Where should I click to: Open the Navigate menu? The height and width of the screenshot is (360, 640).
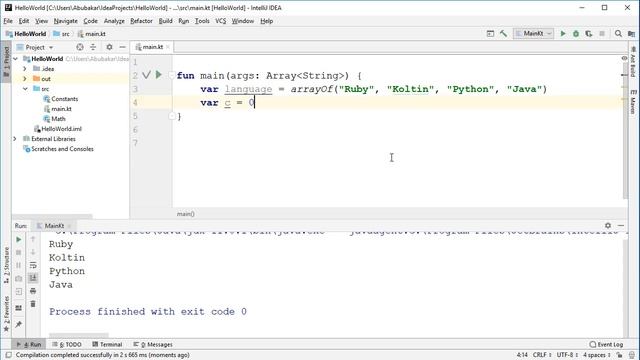click(65, 21)
